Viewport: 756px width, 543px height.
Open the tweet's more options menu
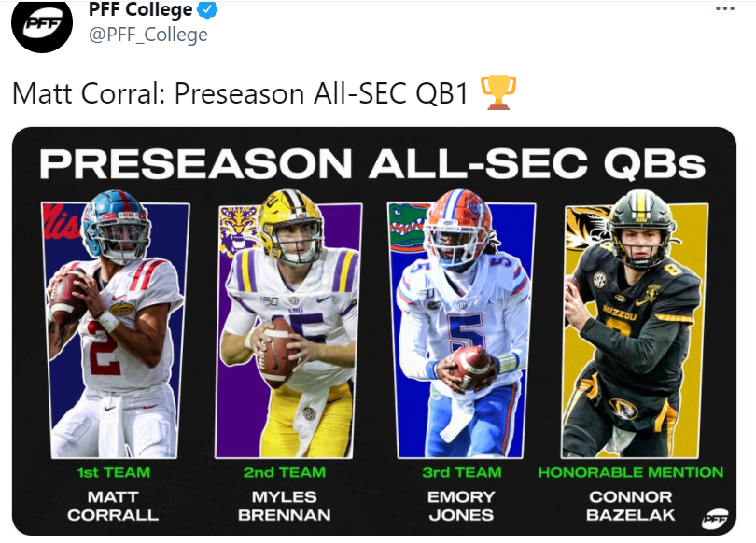tap(725, 7)
